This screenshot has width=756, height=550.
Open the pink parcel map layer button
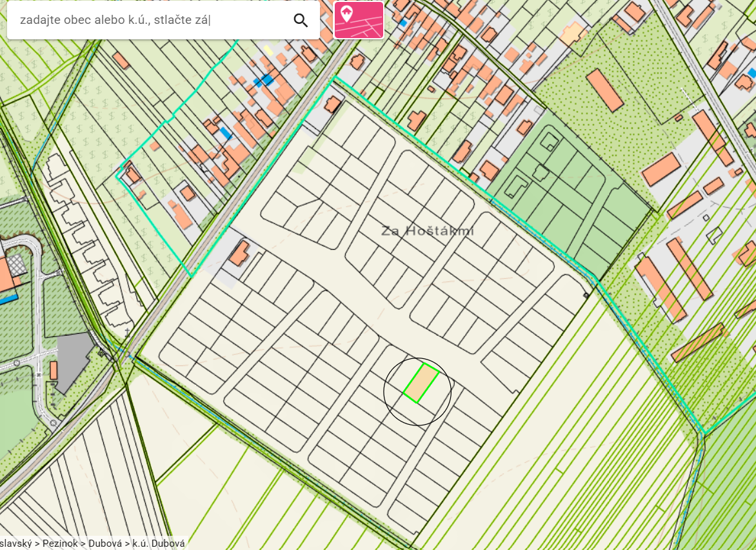pos(359,20)
